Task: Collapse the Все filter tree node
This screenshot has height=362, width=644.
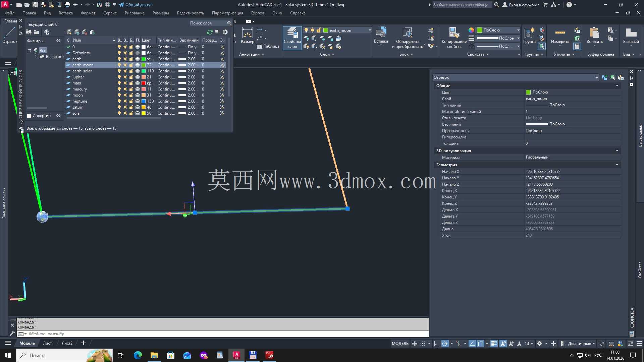Action: [29, 51]
